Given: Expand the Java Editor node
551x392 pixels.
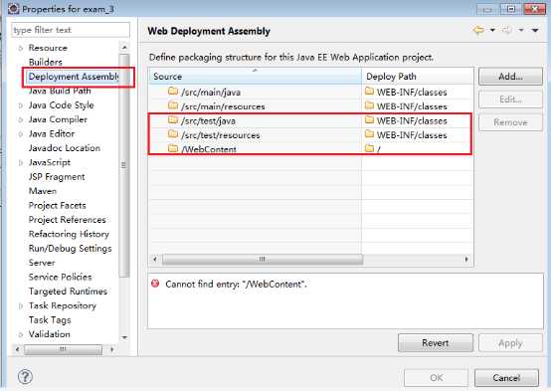Looking at the screenshot, I should point(21,134).
